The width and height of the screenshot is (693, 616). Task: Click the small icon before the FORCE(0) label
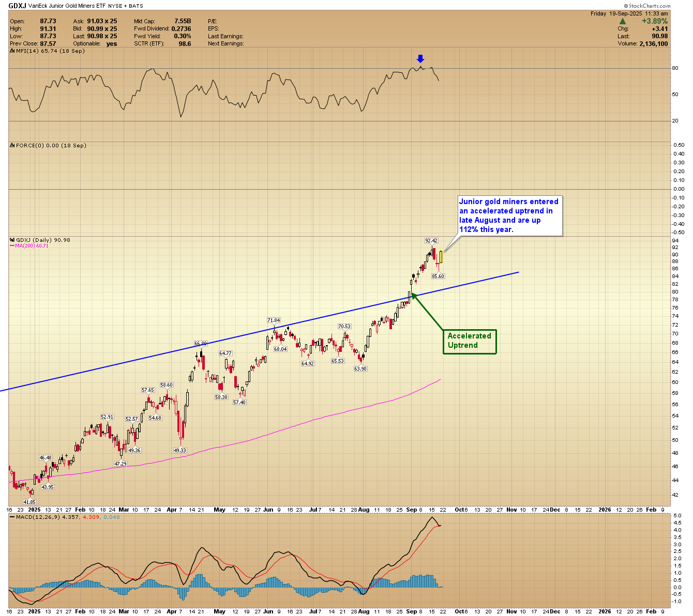[x=12, y=146]
